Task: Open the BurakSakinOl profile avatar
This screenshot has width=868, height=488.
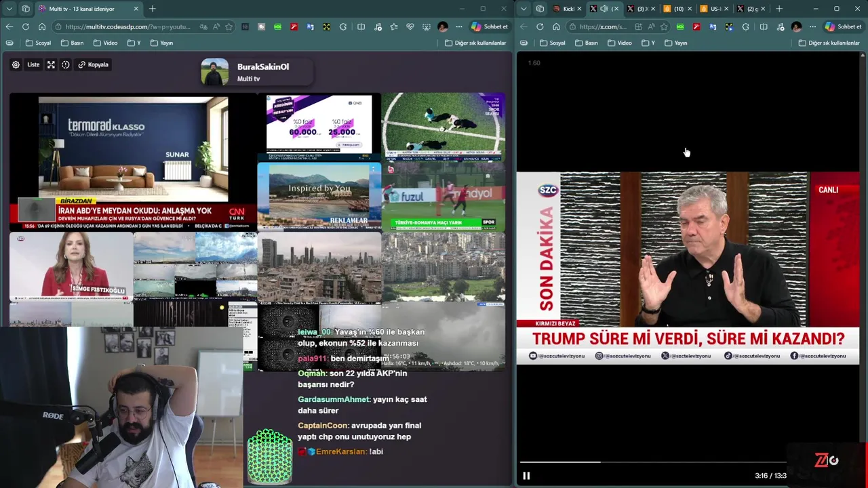Action: pos(215,72)
